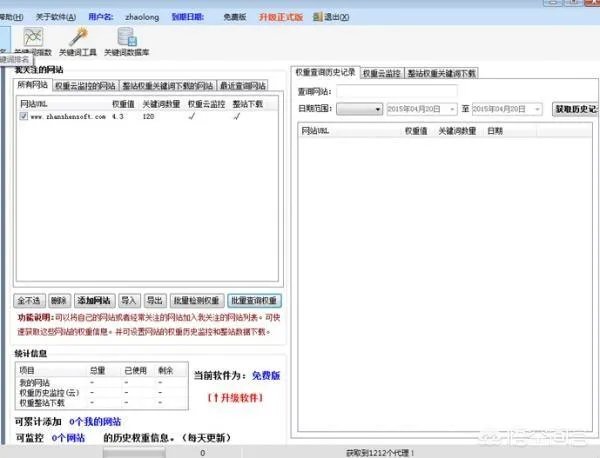Switch to the 权重查询历史记录 tab
This screenshot has height=458, width=600.
tap(326, 72)
